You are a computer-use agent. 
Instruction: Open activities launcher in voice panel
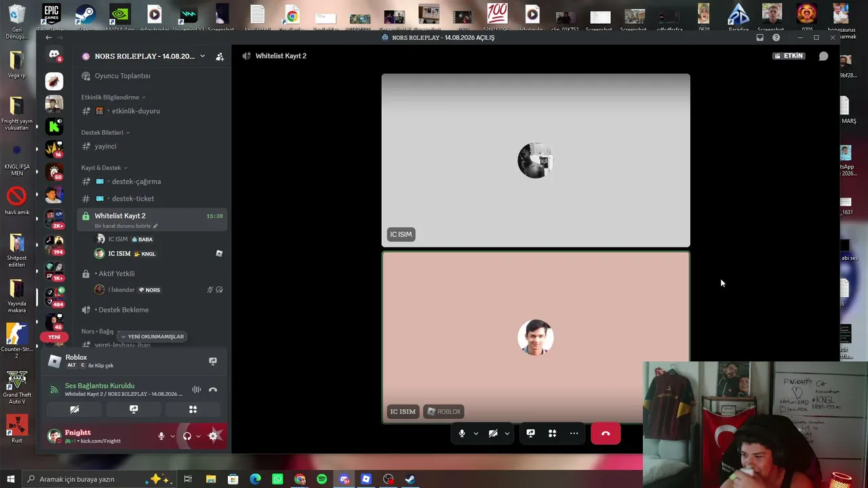pyautogui.click(x=193, y=409)
